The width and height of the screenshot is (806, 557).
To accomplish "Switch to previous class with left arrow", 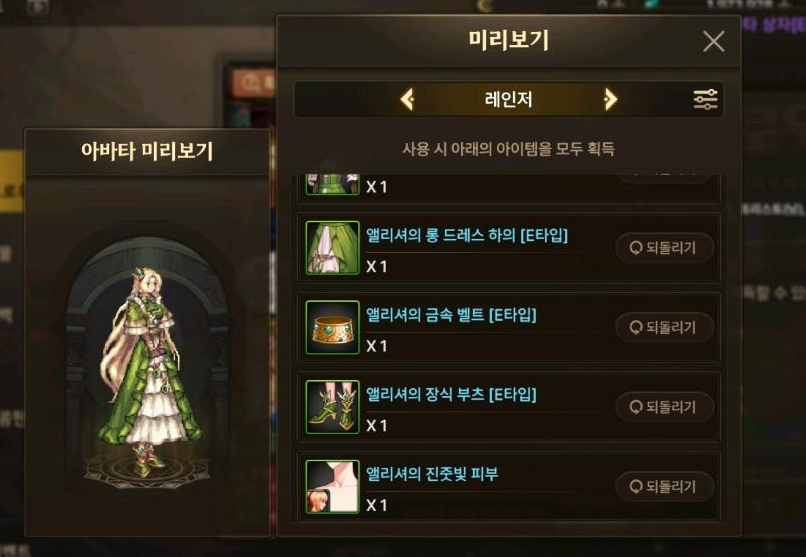I will click(407, 99).
